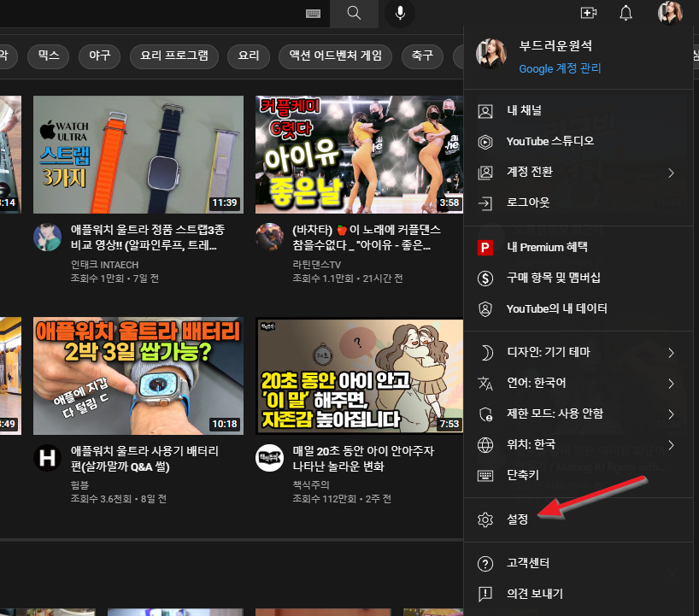Screen dimensions: 699x616
Task: Select the 축구 filter chip
Action: coord(422,56)
